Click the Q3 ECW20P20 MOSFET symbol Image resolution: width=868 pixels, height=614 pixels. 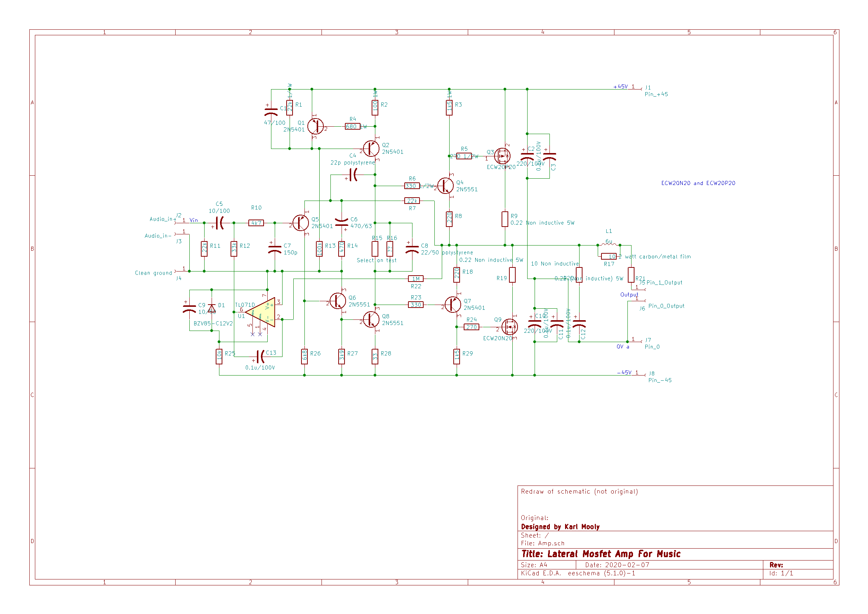coord(502,156)
